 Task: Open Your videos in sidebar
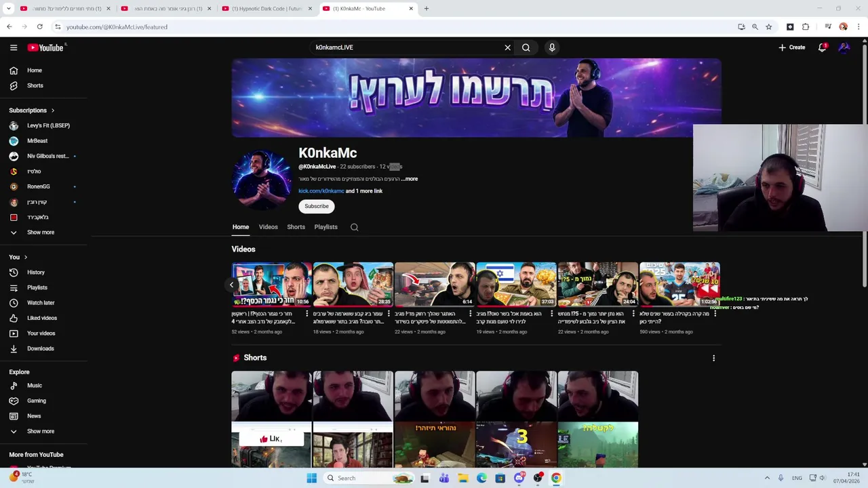coord(43,333)
